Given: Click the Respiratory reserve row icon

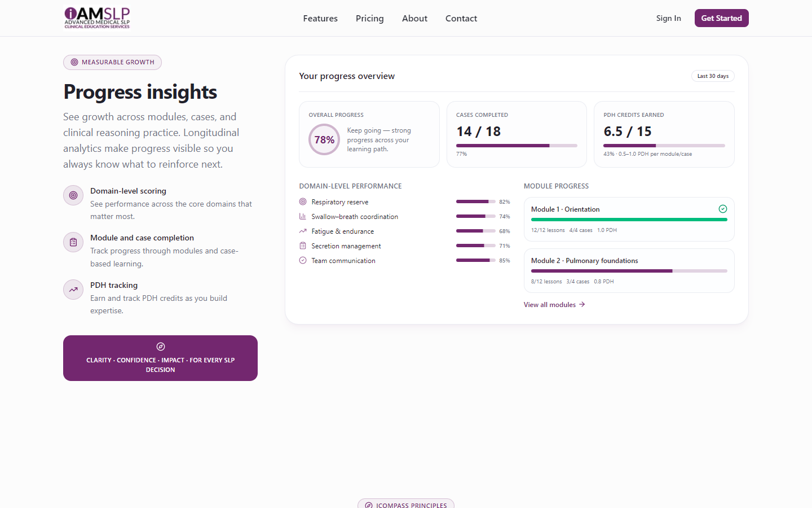Looking at the screenshot, I should click(303, 202).
